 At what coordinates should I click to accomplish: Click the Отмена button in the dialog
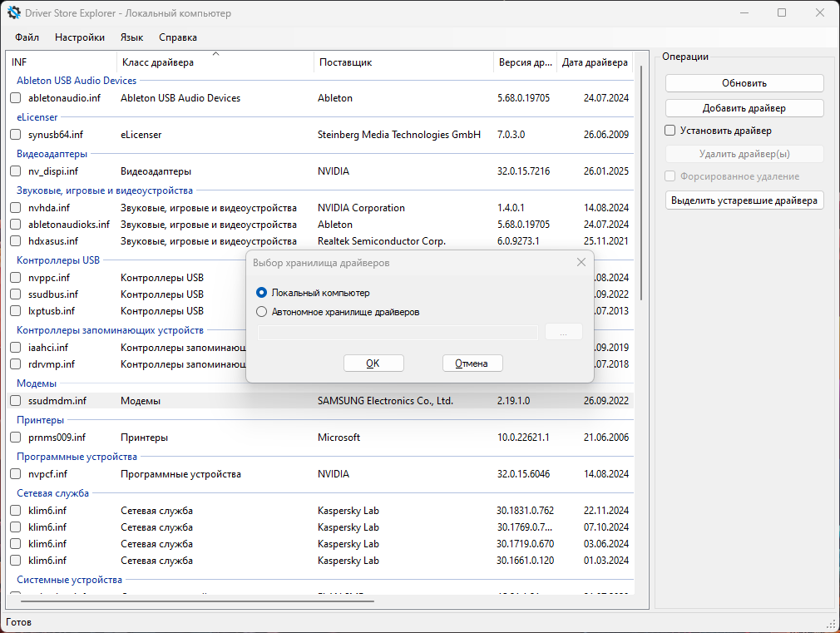pyautogui.click(x=472, y=363)
